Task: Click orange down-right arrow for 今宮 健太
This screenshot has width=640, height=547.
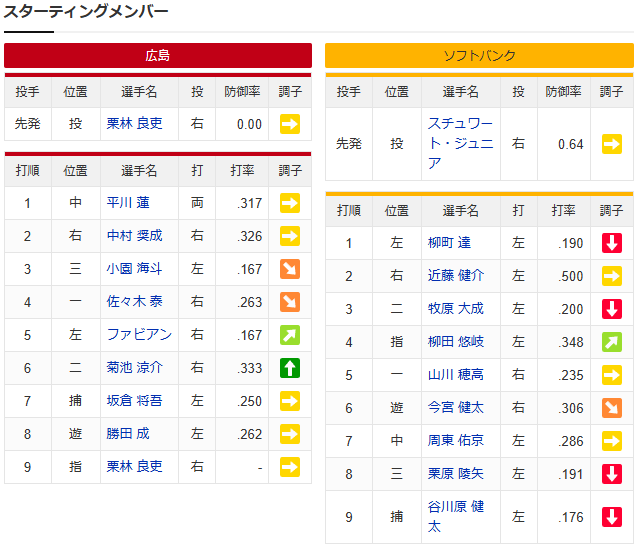Action: coord(611,408)
